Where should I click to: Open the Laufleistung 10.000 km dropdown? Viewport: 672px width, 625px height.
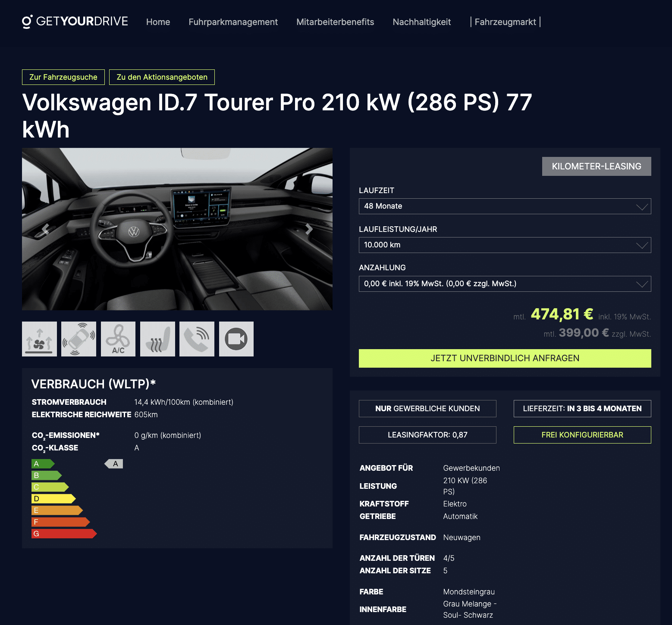click(x=505, y=245)
